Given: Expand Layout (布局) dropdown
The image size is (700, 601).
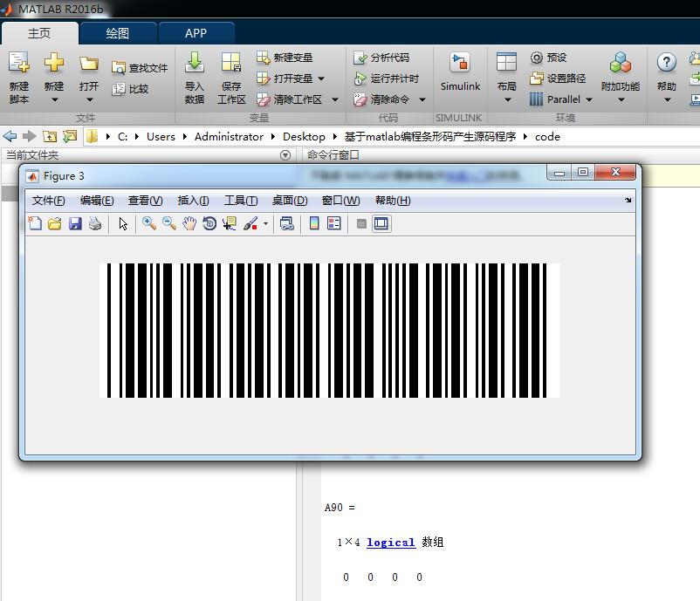Looking at the screenshot, I should [507, 100].
